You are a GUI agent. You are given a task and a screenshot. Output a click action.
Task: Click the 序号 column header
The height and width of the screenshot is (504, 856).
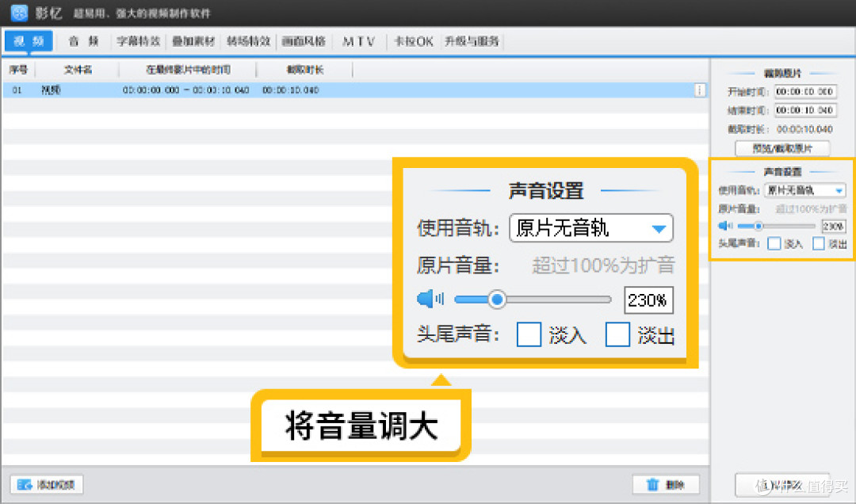pyautogui.click(x=18, y=70)
